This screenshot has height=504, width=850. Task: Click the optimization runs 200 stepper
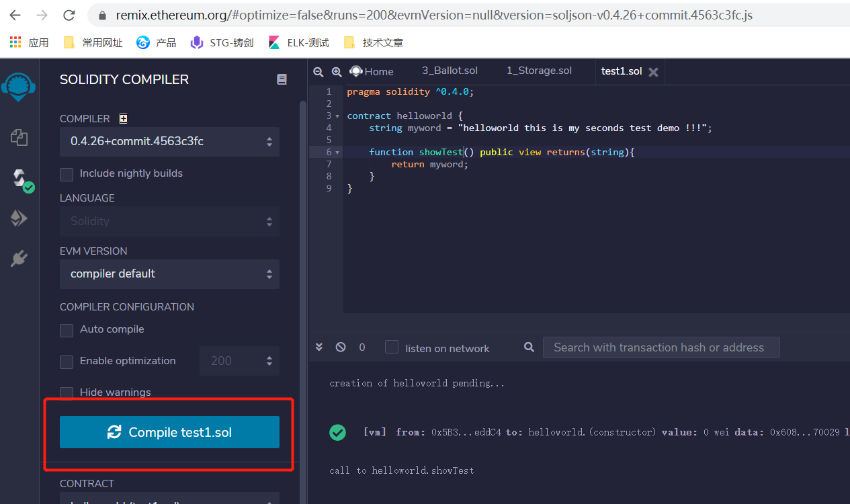click(x=239, y=361)
